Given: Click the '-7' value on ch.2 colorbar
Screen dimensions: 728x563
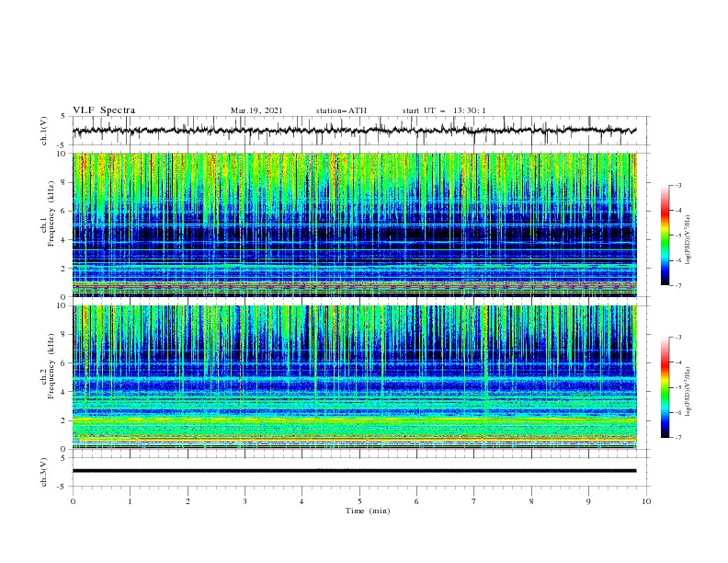Looking at the screenshot, I should 677,437.
